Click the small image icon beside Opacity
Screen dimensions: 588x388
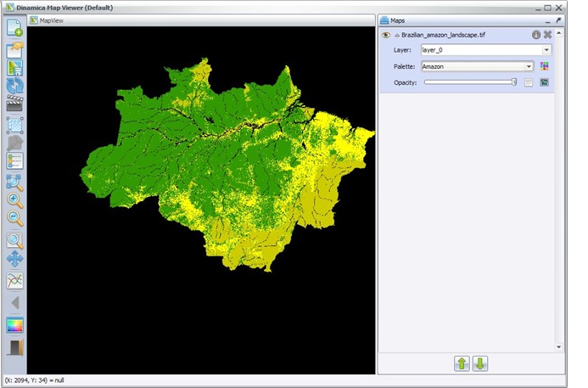[545, 82]
